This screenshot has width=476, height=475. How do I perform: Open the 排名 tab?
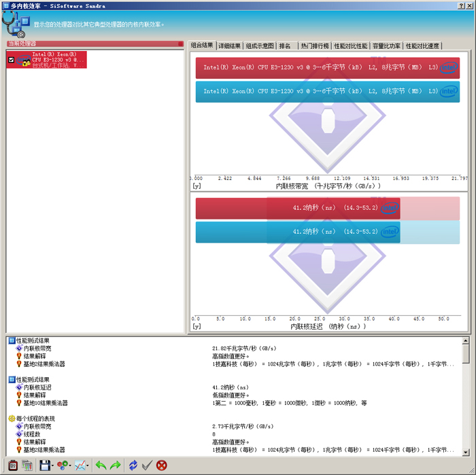(287, 46)
